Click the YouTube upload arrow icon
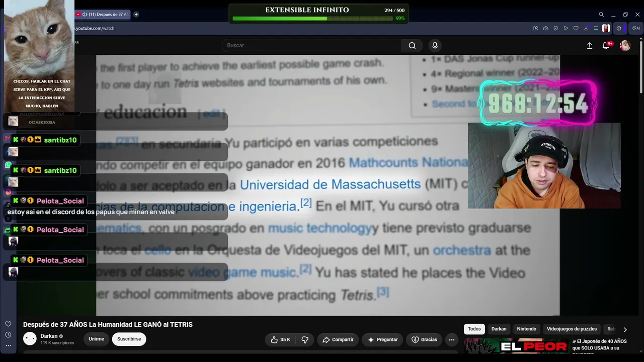This screenshot has height=362, width=644. [590, 45]
